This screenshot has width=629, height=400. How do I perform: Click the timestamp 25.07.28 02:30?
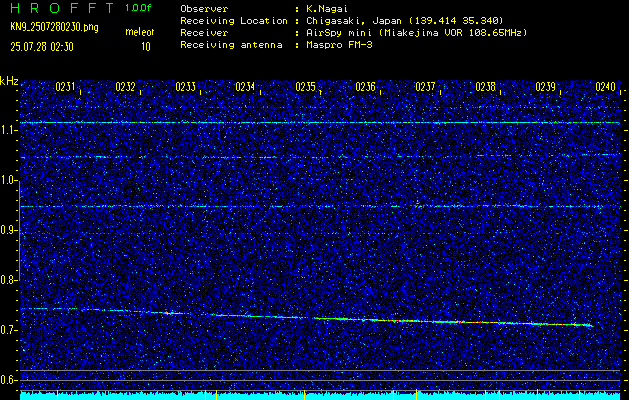[x=42, y=47]
